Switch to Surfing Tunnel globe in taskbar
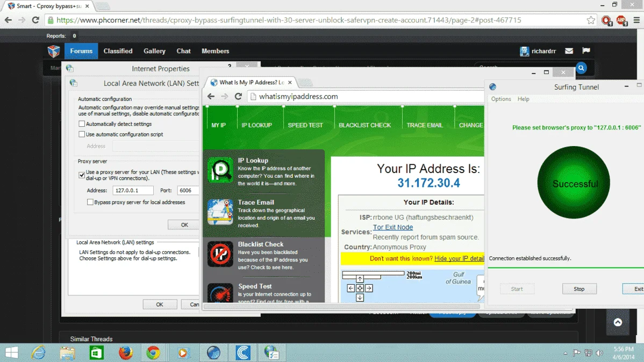Screen dimensions: 644x362 pos(213,352)
